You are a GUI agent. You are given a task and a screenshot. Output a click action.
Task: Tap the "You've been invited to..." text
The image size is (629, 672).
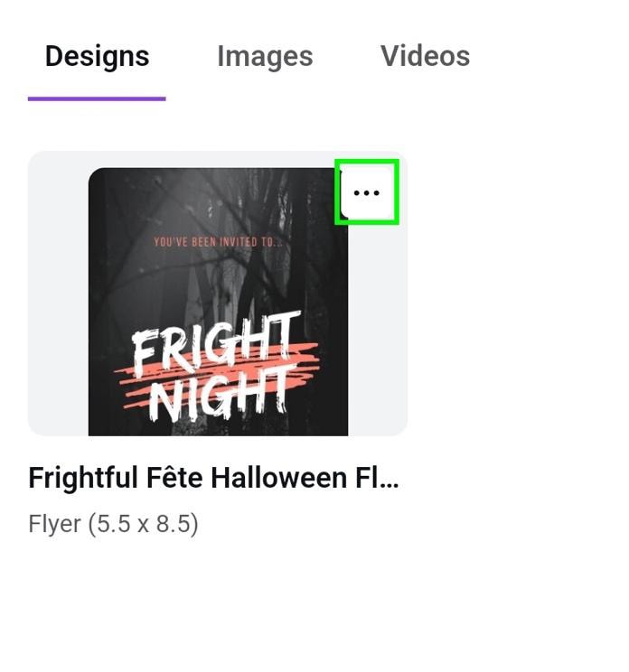coord(218,242)
